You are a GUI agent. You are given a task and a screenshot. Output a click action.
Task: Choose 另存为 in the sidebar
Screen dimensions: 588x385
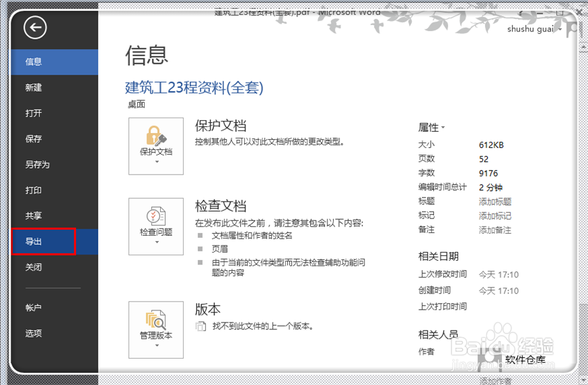(54, 165)
